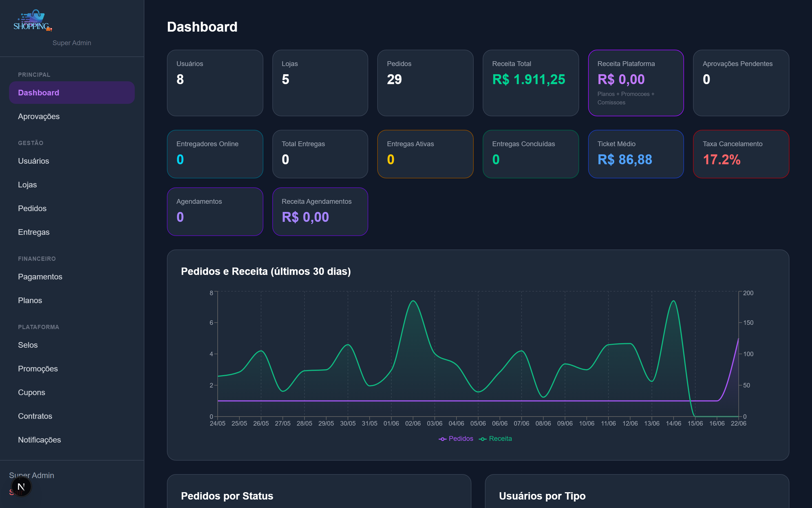Click the chart title Pedidos e Receita
Viewport: 812px width, 508px height.
(x=266, y=271)
